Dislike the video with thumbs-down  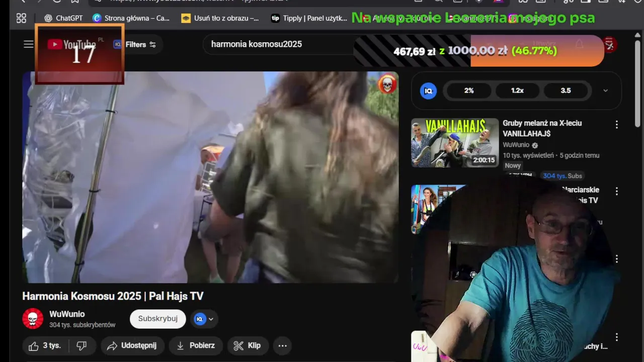(82, 345)
